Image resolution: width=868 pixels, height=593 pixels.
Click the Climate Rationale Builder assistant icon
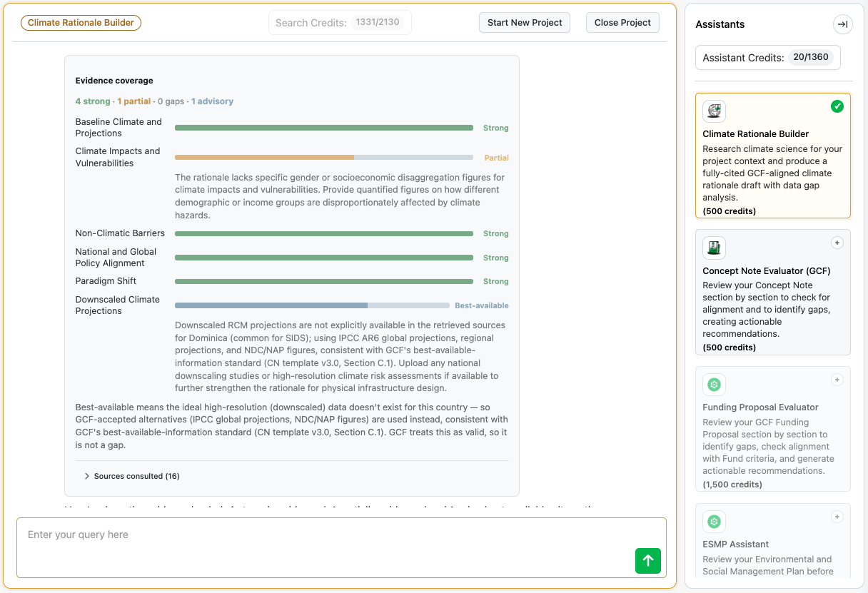[x=715, y=111]
